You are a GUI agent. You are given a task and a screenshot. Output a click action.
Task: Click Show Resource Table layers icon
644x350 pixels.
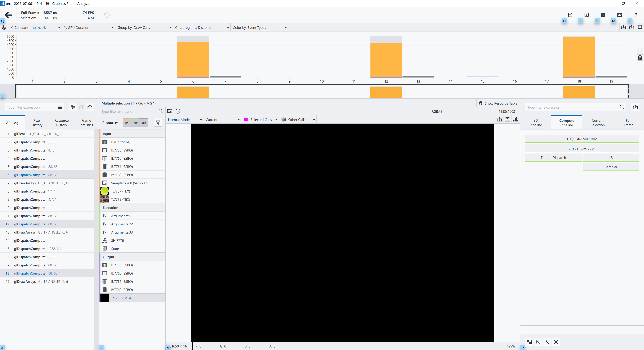click(480, 103)
